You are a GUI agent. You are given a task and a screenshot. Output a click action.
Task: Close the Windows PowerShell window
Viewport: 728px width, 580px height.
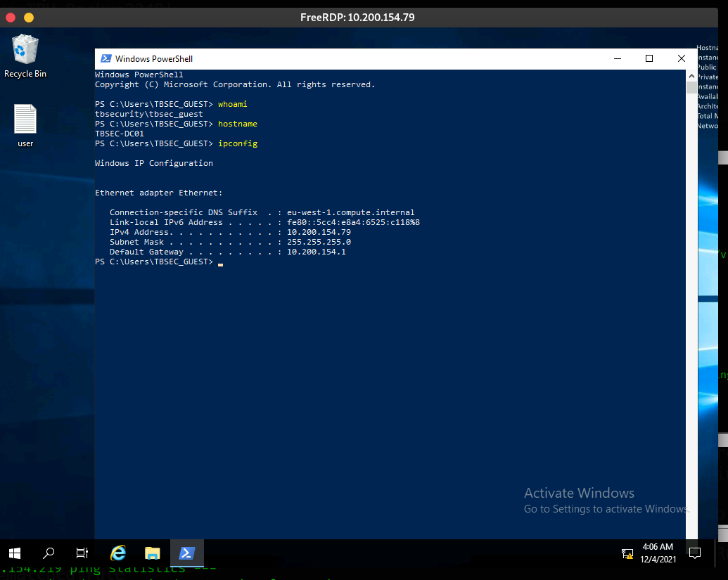click(681, 59)
